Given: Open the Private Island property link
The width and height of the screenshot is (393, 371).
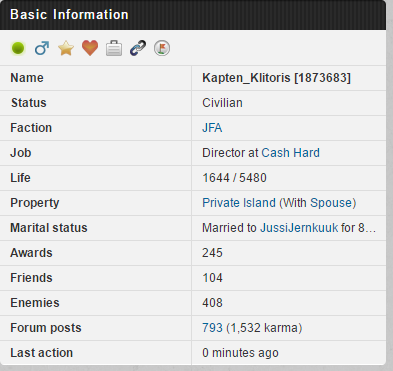Looking at the screenshot, I should click(239, 203).
